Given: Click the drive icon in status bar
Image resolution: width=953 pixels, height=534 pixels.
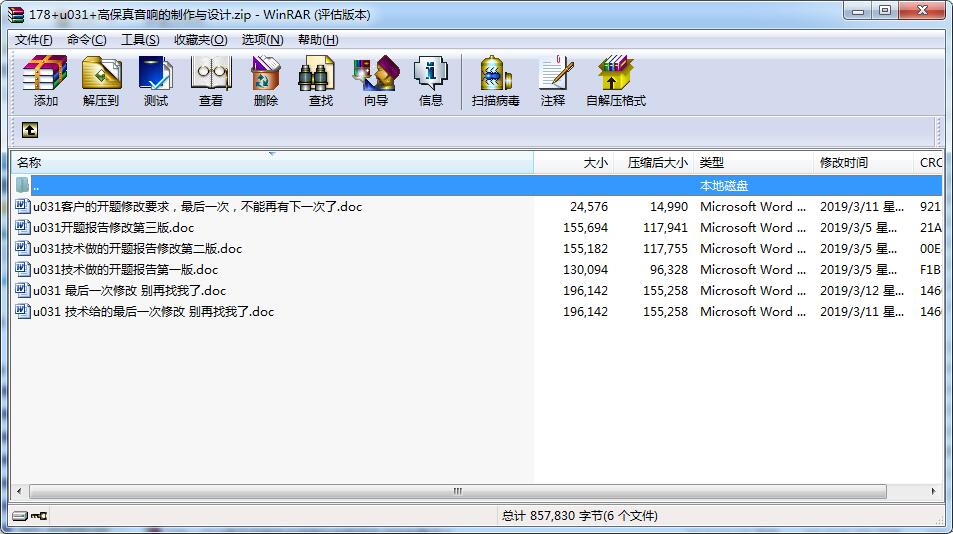Looking at the screenshot, I should click(x=20, y=516).
